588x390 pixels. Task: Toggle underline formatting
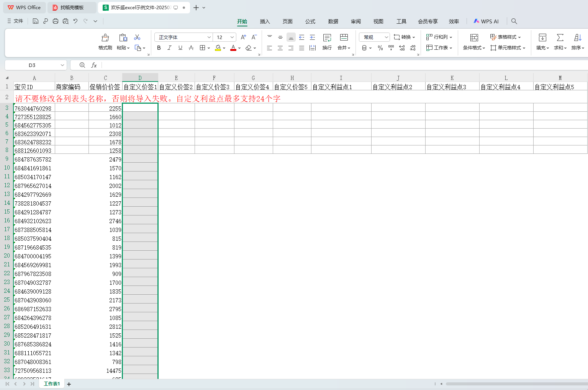pyautogui.click(x=180, y=48)
